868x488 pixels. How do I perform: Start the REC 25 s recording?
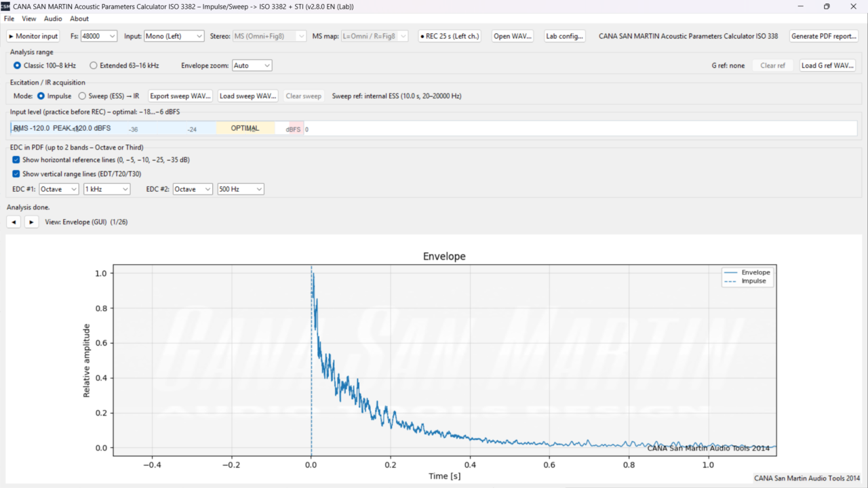coord(450,36)
